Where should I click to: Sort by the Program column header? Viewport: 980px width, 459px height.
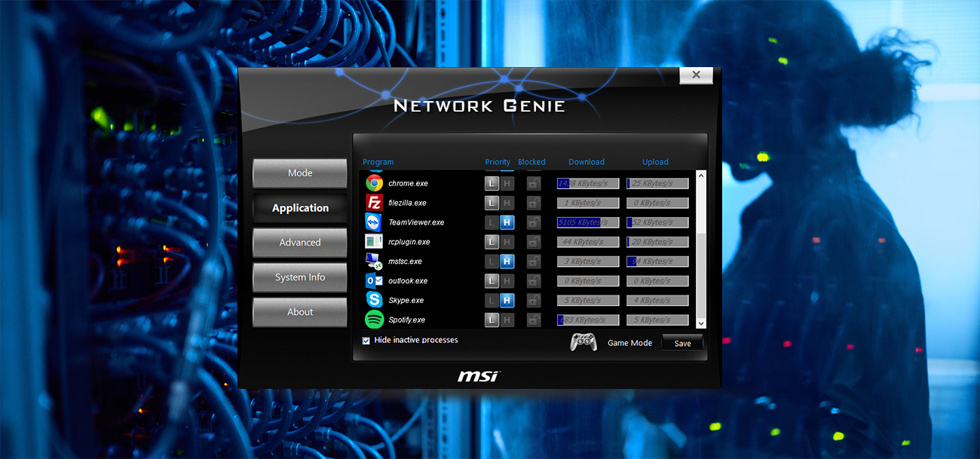tap(378, 162)
